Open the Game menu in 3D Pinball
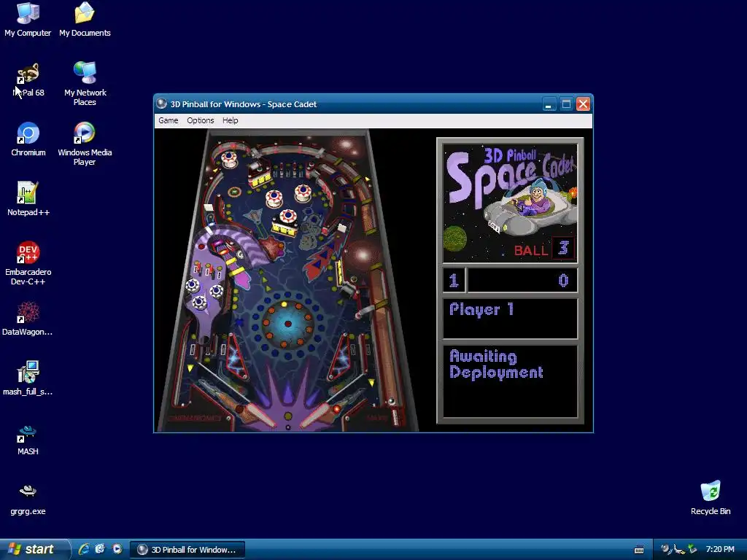 pos(169,120)
